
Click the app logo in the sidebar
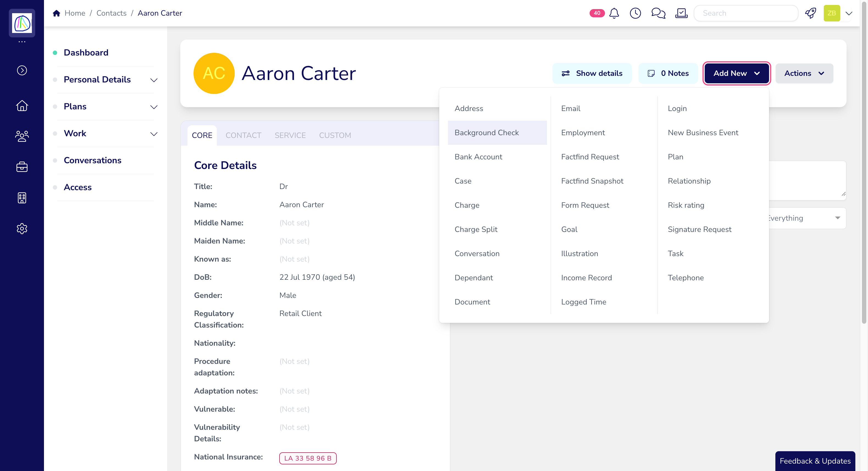coord(22,23)
